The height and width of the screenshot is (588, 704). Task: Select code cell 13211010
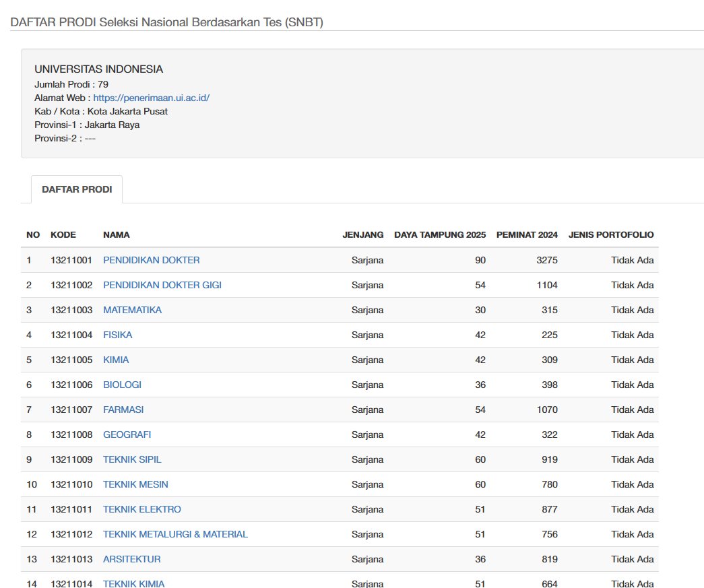pyautogui.click(x=71, y=484)
